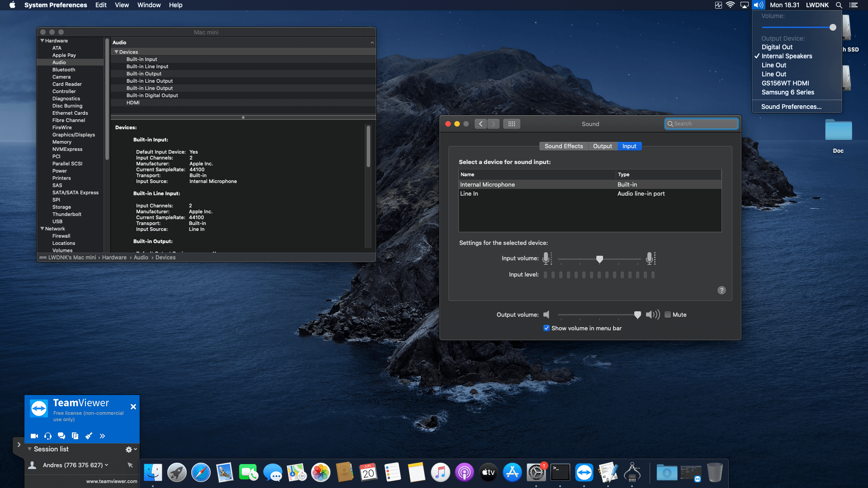Open Launchpad rocket in the Dock
The height and width of the screenshot is (488, 868).
click(177, 473)
